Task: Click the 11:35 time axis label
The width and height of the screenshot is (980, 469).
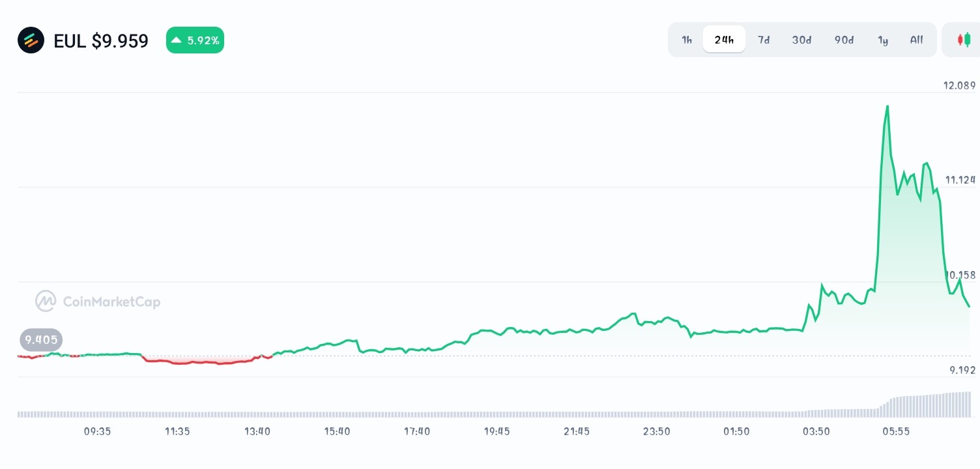Action: coord(177,431)
